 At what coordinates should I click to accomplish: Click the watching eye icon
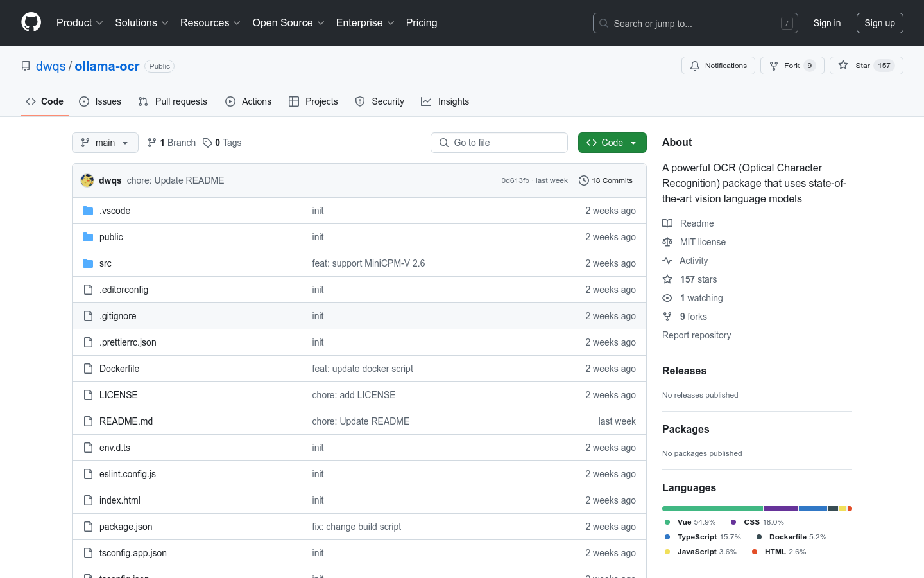click(667, 298)
